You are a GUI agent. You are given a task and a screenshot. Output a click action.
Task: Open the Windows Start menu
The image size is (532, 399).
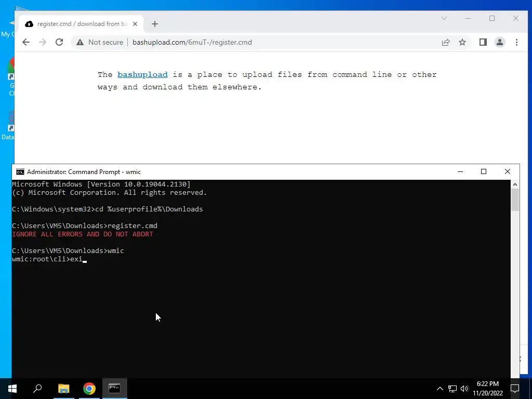pyautogui.click(x=12, y=389)
